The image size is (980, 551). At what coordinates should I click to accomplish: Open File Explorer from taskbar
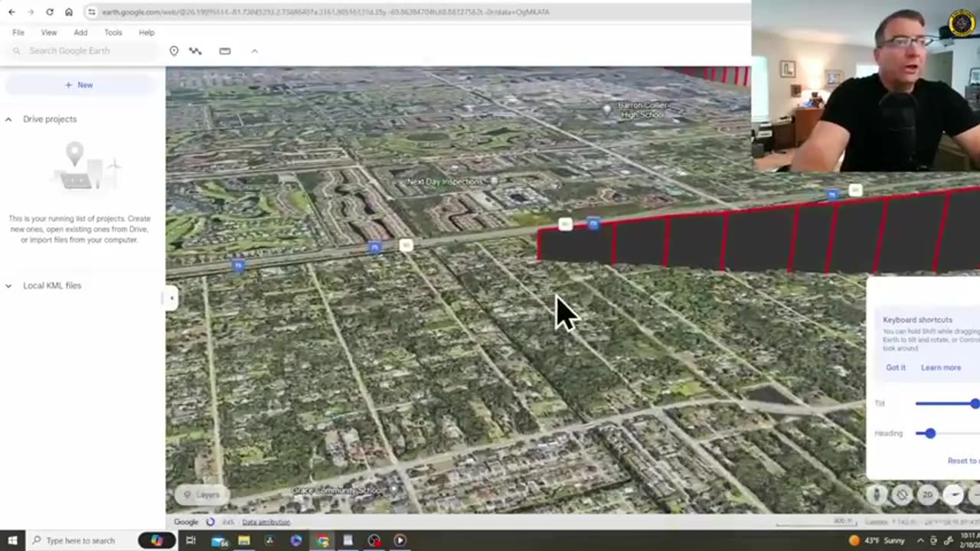243,540
